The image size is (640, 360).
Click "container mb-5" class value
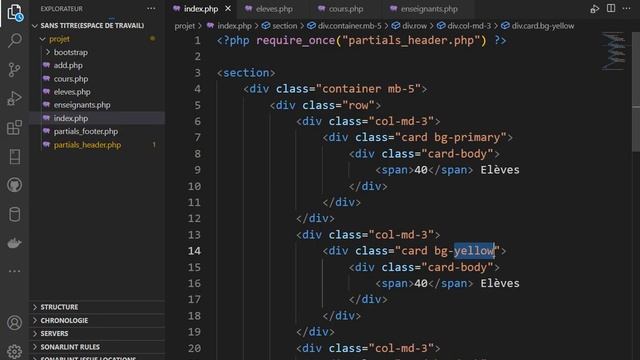pyautogui.click(x=368, y=89)
